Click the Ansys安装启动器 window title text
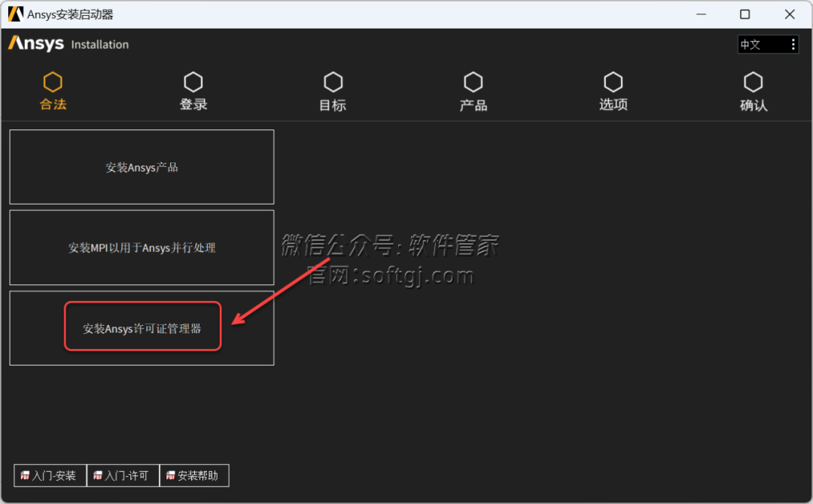This screenshot has width=813, height=504. pos(71,14)
